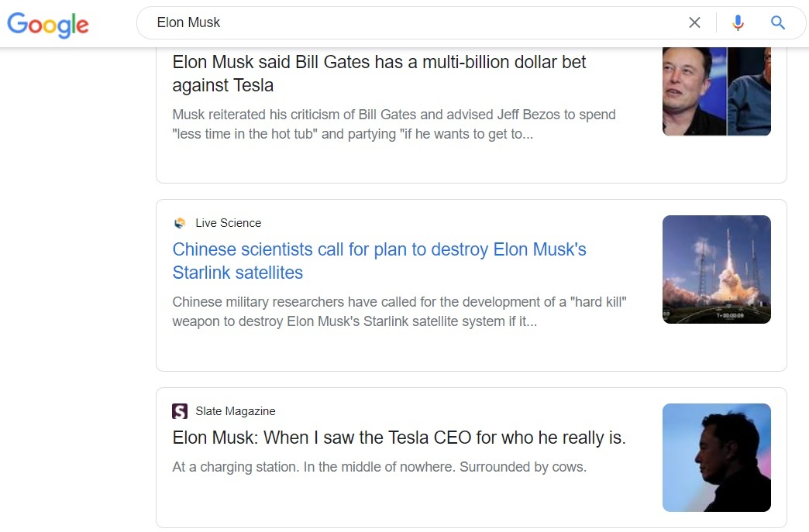Screen dimensions: 809x532
Task: Click the split Elon Musk portrait thumbnail
Action: 716,91
